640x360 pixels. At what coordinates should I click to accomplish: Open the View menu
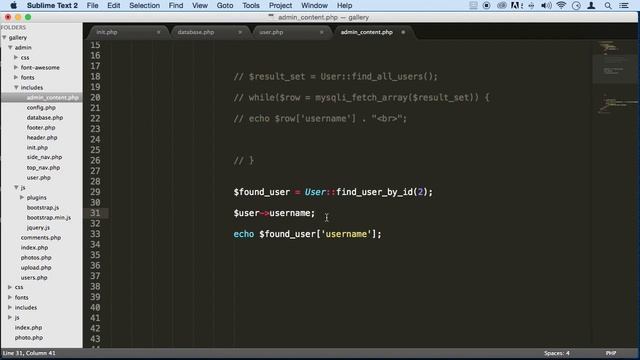(x=200, y=5)
